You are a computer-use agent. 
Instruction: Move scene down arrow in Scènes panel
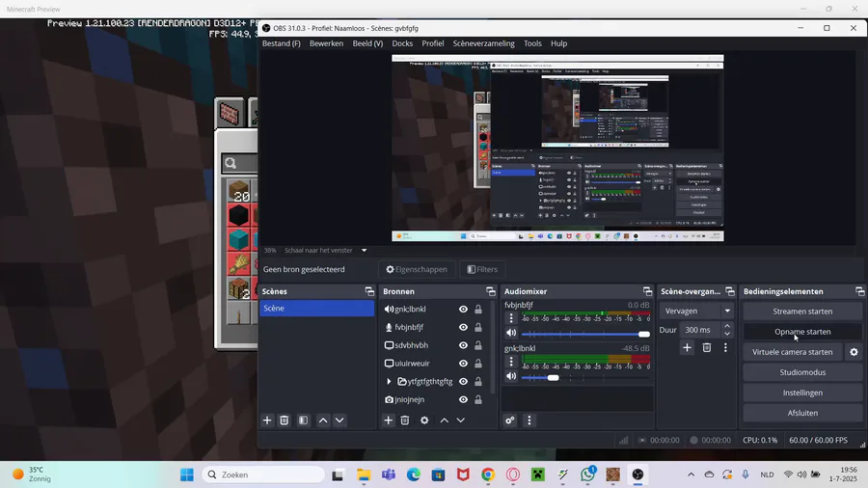point(339,420)
